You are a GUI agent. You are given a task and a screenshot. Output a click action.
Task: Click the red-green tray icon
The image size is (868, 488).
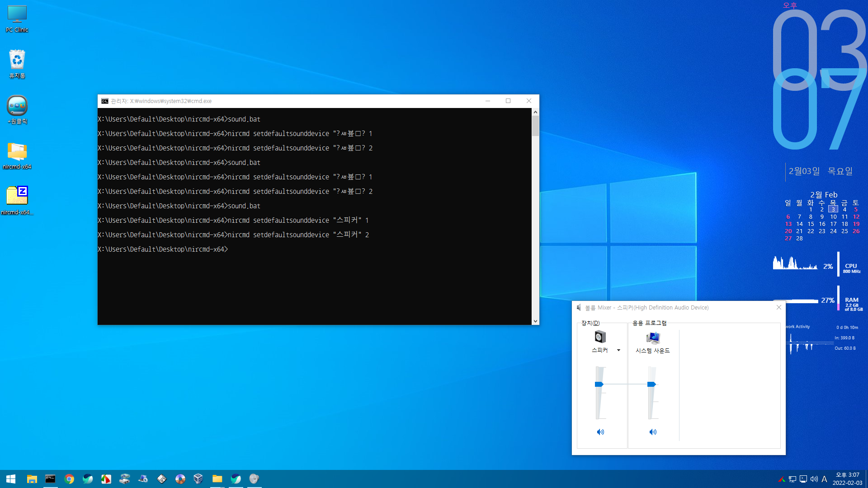click(782, 479)
